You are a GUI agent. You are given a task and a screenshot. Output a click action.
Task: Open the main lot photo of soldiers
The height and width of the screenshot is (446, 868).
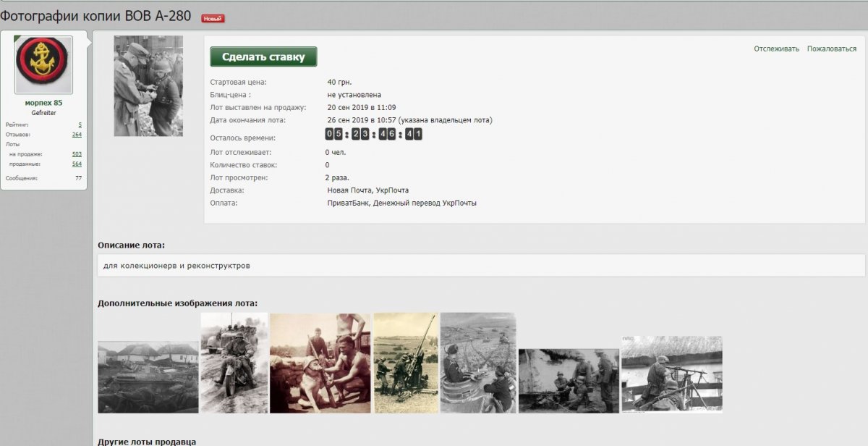(x=148, y=85)
